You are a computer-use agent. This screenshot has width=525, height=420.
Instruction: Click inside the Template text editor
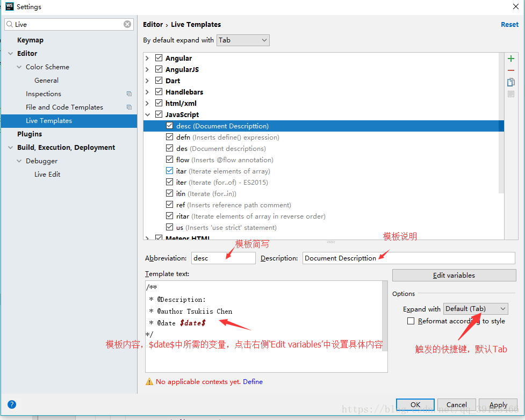point(264,327)
